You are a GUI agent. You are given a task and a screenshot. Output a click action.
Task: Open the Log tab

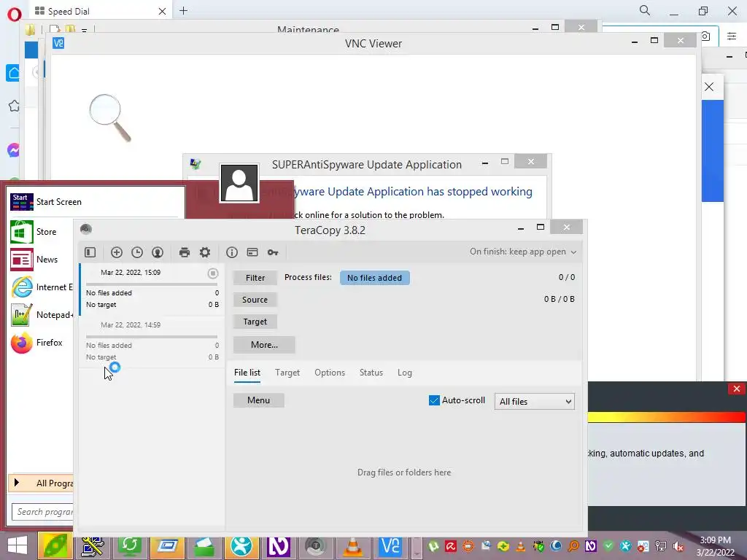(x=405, y=373)
